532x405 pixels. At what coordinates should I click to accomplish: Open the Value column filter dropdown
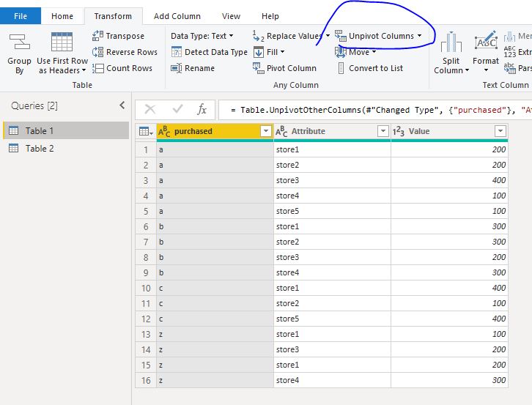click(500, 131)
